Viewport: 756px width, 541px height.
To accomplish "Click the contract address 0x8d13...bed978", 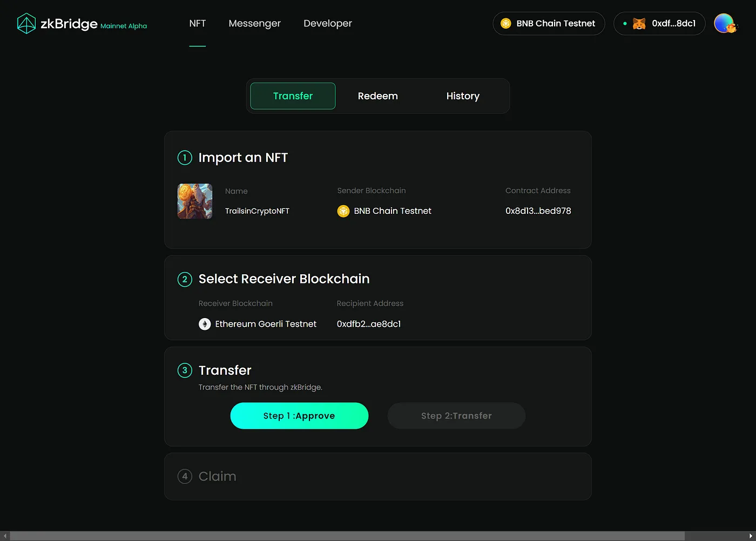I will tap(538, 211).
